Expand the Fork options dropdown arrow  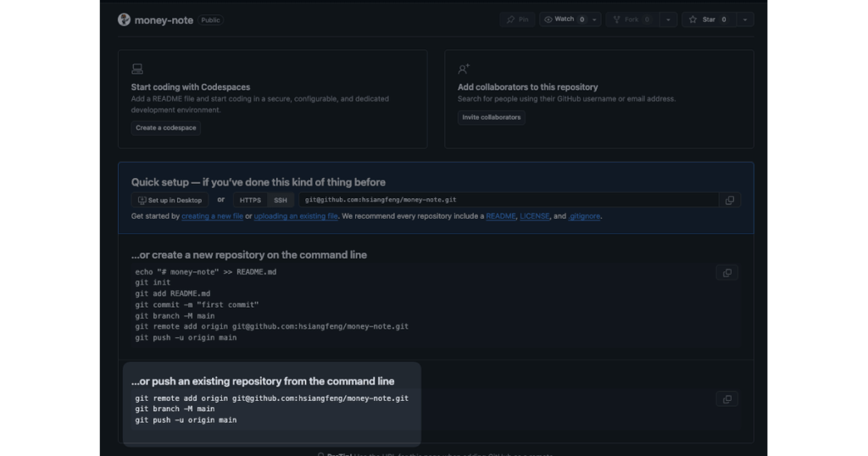pos(668,19)
